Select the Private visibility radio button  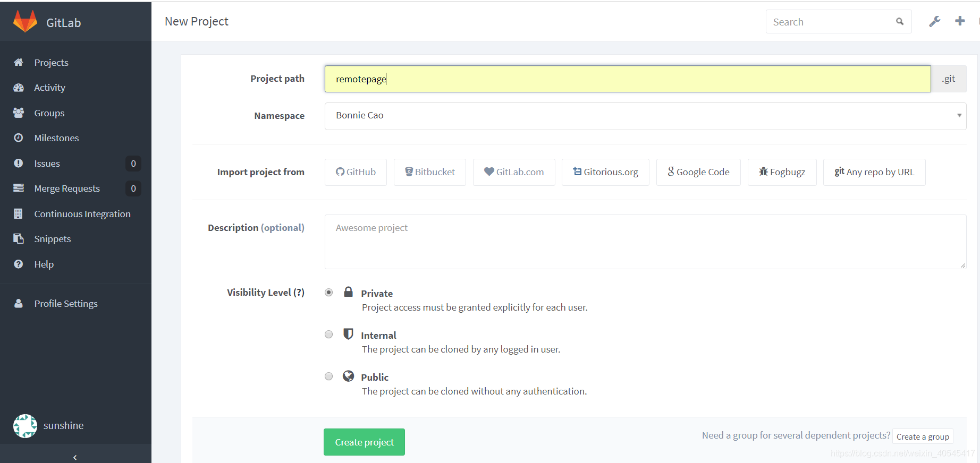click(x=329, y=293)
